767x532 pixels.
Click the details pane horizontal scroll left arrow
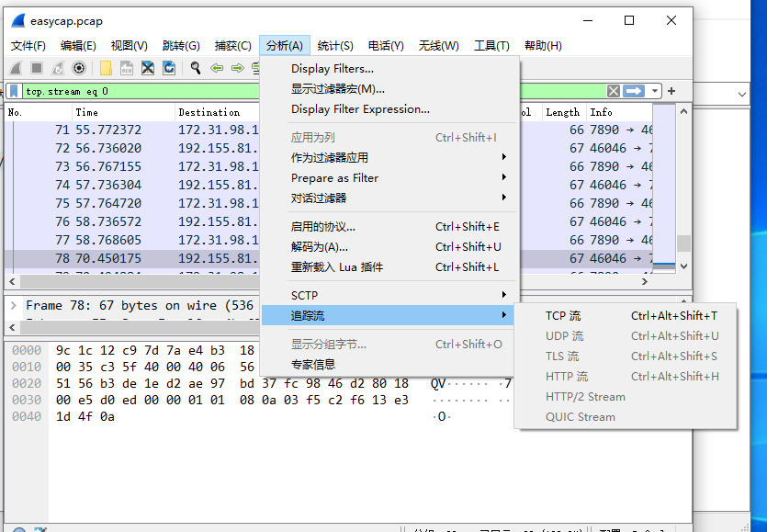[x=12, y=327]
